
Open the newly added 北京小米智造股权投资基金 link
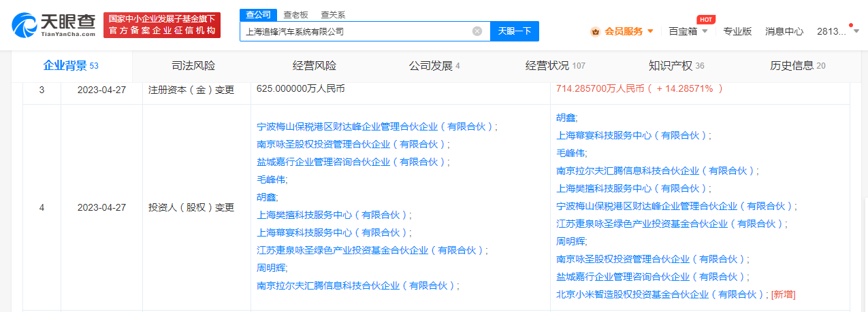(x=660, y=294)
